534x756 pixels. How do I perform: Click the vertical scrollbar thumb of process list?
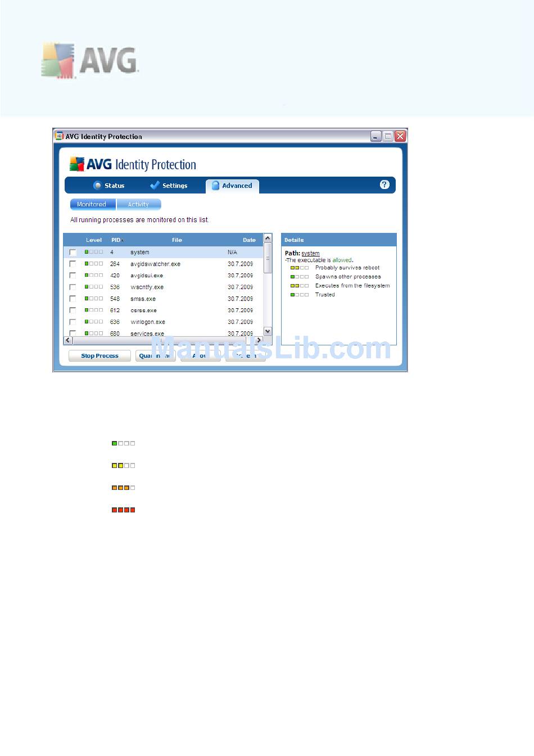click(268, 258)
